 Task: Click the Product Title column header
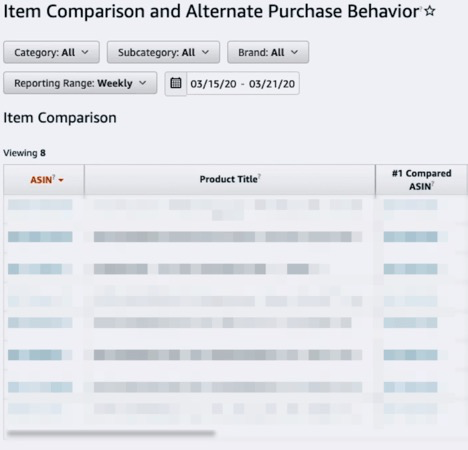[x=230, y=180]
